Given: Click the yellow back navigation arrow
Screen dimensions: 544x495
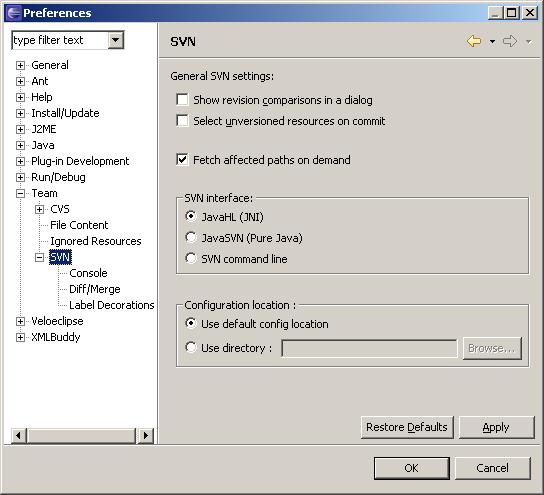Looking at the screenshot, I should pos(474,41).
